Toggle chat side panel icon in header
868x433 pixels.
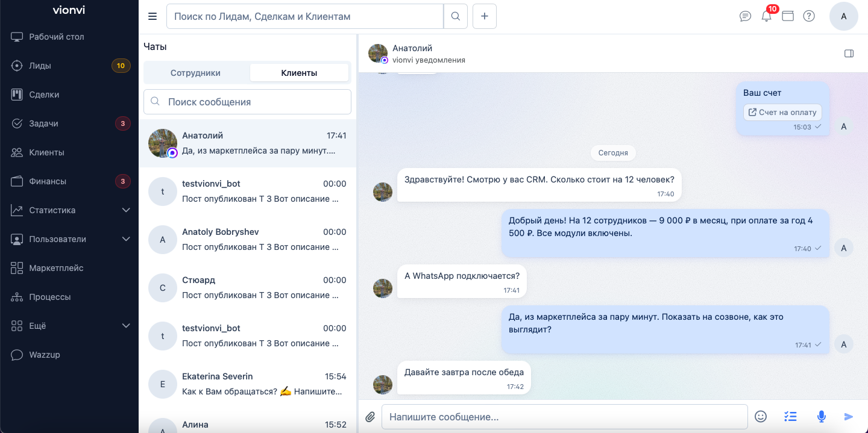pos(849,54)
